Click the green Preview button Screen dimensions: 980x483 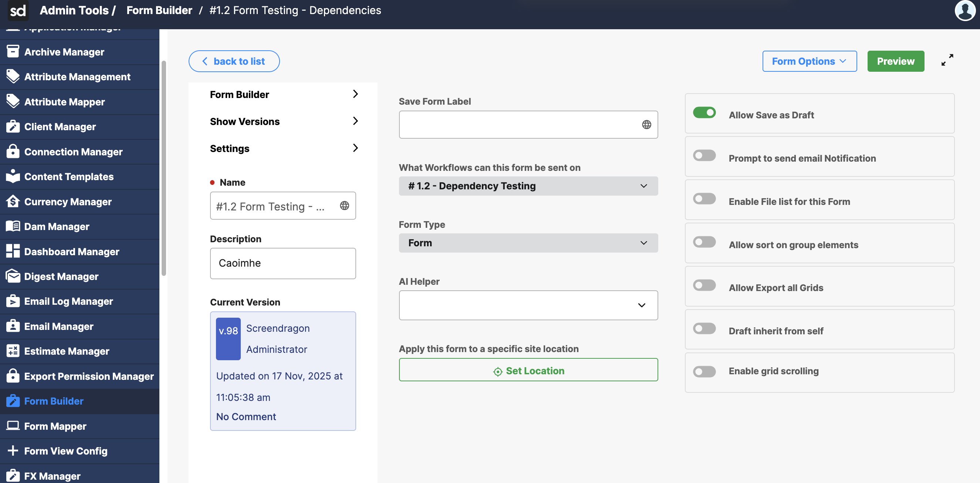(x=895, y=61)
